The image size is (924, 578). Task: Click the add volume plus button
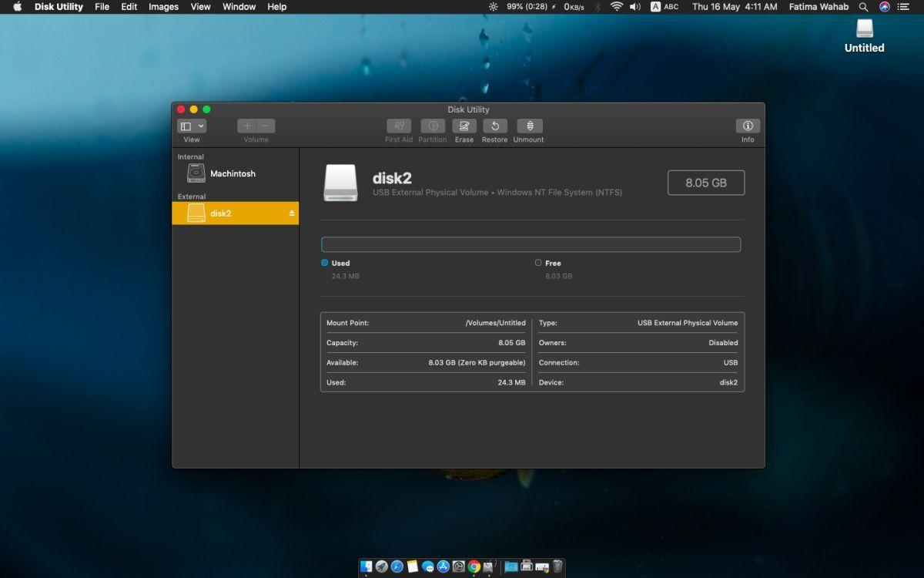coord(246,126)
